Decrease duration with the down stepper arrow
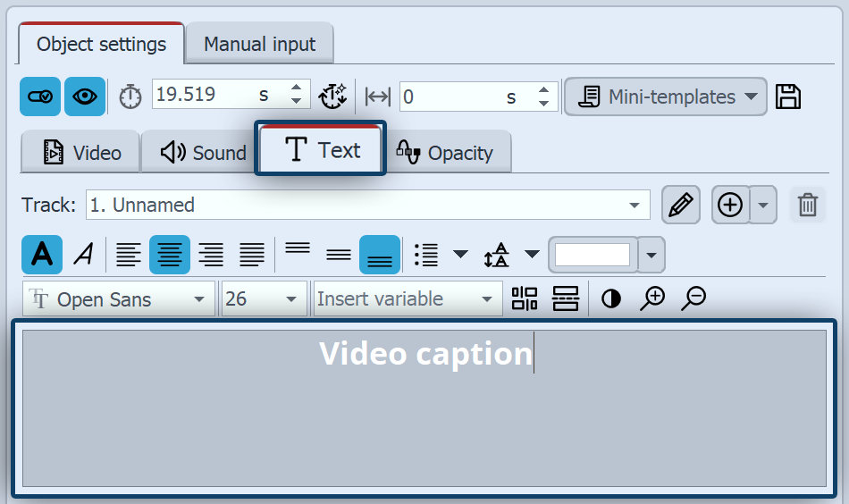Screen dimensions: 849x504 (296, 101)
